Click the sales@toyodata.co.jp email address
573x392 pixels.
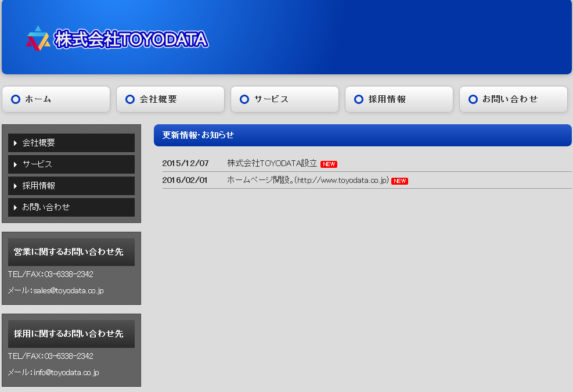click(x=68, y=290)
